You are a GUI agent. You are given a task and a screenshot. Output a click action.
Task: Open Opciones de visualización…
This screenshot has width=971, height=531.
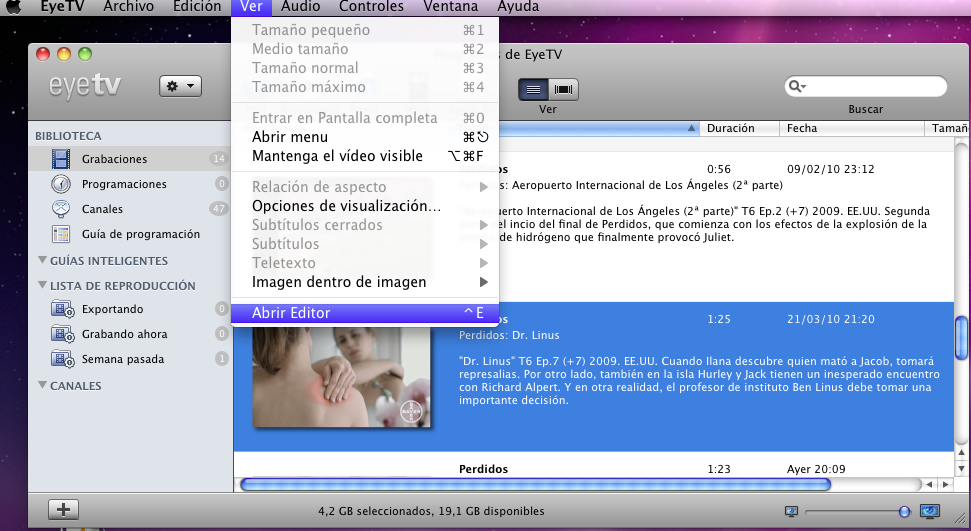click(365, 206)
